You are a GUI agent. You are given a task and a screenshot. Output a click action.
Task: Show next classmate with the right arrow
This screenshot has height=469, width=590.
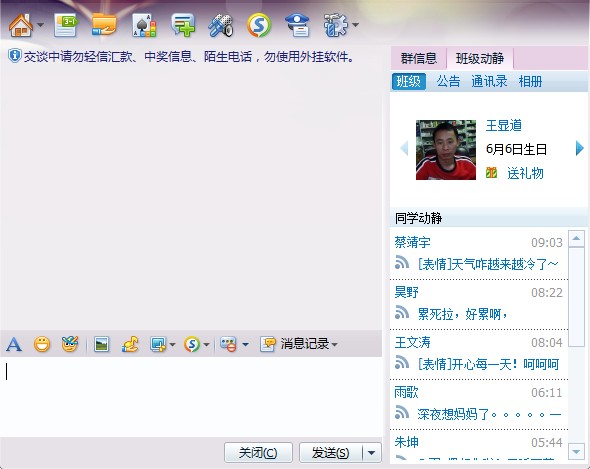pyautogui.click(x=579, y=148)
